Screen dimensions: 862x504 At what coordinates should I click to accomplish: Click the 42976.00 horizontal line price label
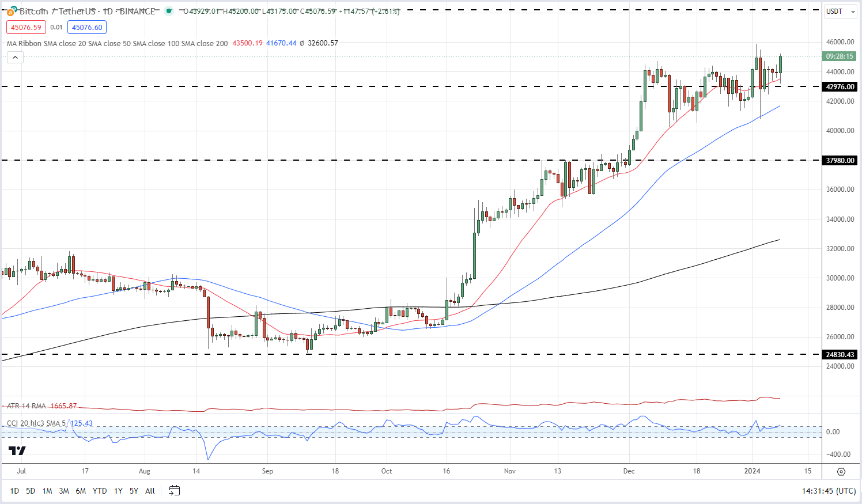[x=840, y=87]
